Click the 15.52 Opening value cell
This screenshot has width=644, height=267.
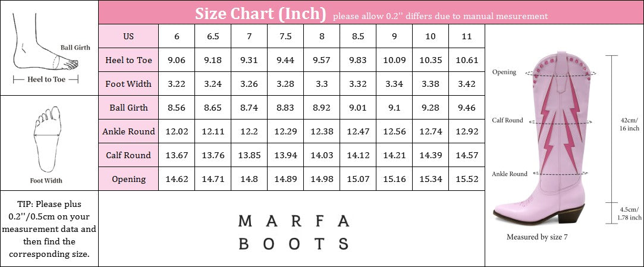[467, 179]
